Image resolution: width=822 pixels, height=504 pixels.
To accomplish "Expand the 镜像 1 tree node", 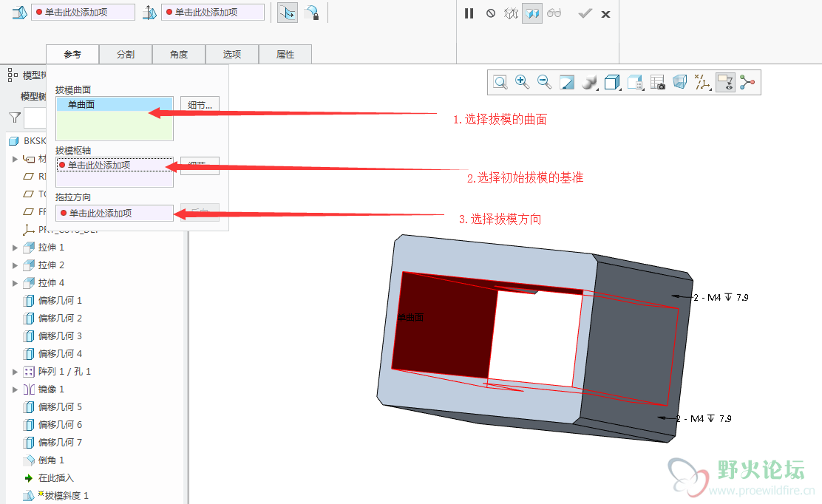I will tap(16, 389).
